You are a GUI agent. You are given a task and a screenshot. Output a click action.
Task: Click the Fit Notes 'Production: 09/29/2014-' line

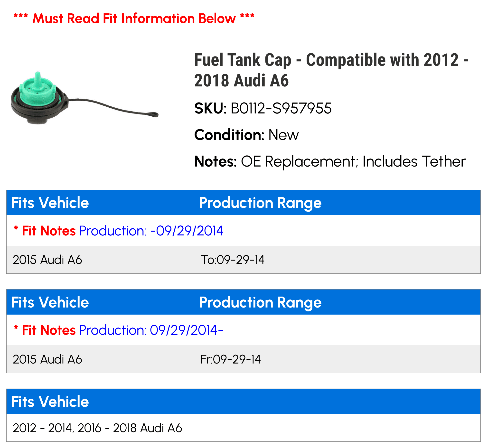[x=118, y=330]
